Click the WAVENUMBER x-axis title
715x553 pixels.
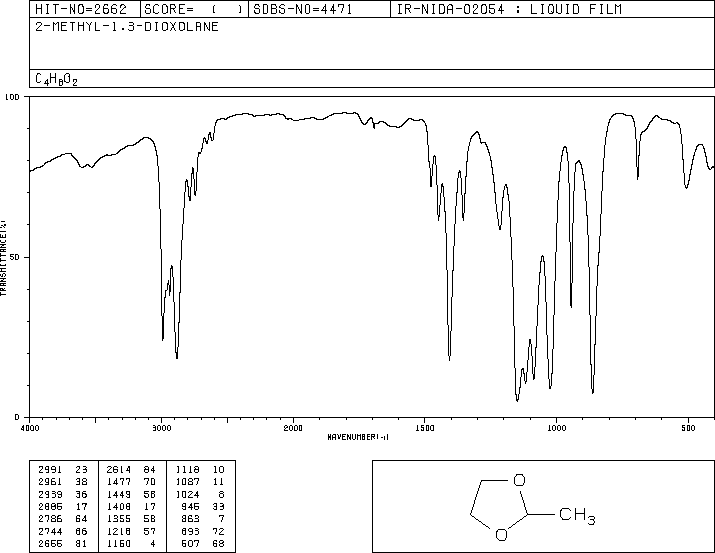[x=358, y=437]
